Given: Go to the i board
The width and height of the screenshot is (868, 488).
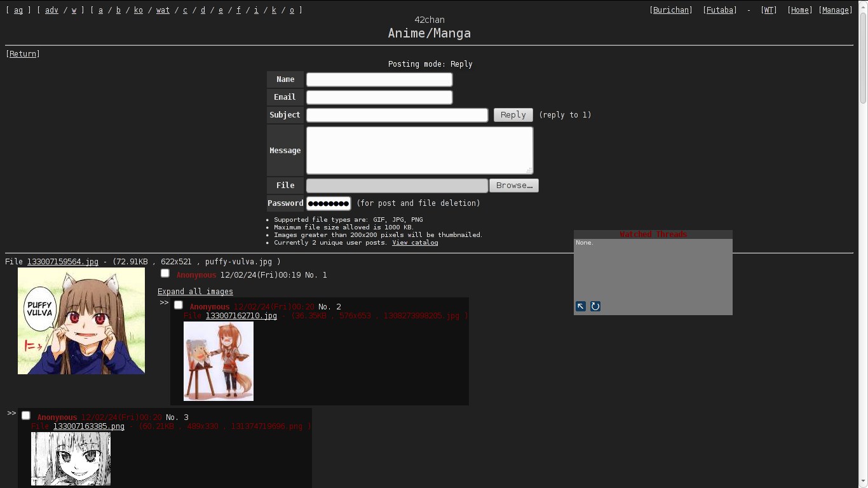Looking at the screenshot, I should [256, 10].
